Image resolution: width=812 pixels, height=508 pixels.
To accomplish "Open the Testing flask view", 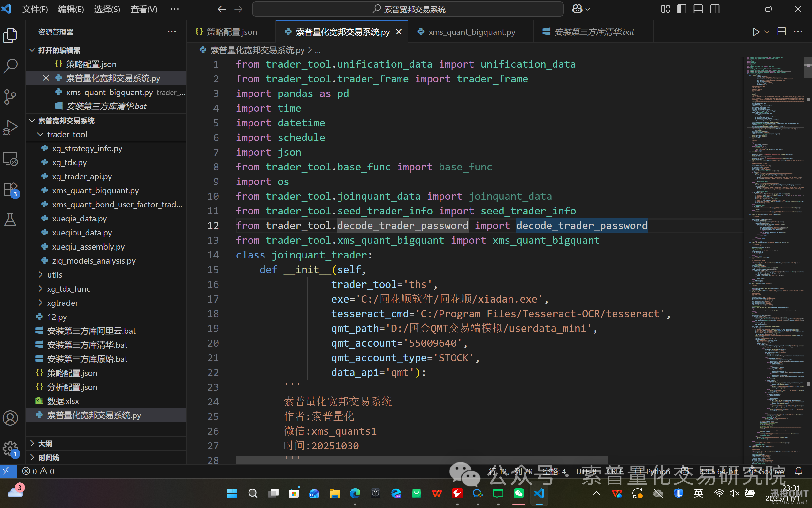I will 11,220.
